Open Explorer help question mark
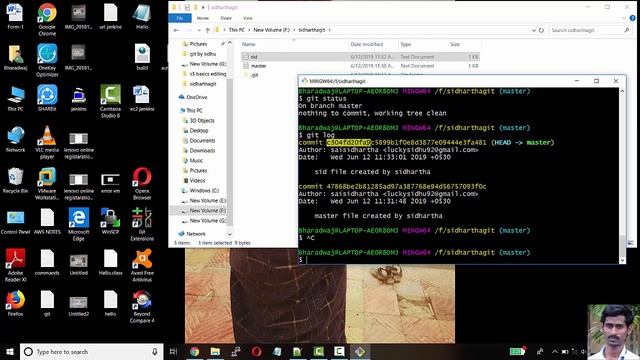This screenshot has height=360, width=640. [632, 18]
